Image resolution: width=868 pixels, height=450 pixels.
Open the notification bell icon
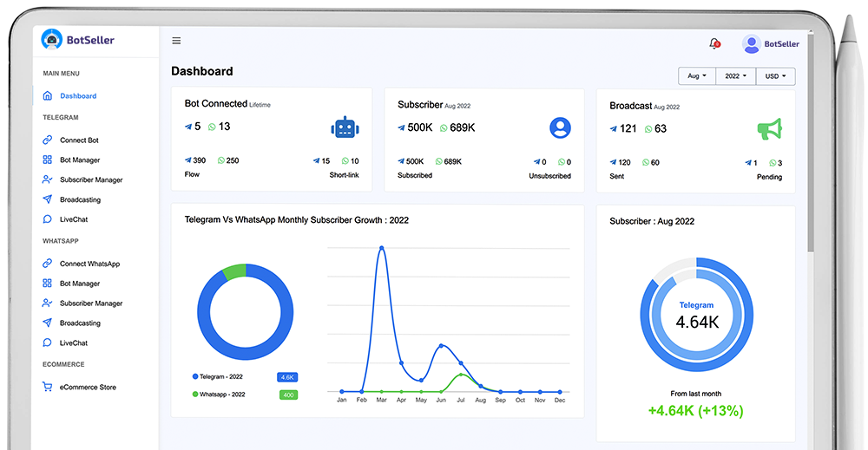pyautogui.click(x=714, y=43)
